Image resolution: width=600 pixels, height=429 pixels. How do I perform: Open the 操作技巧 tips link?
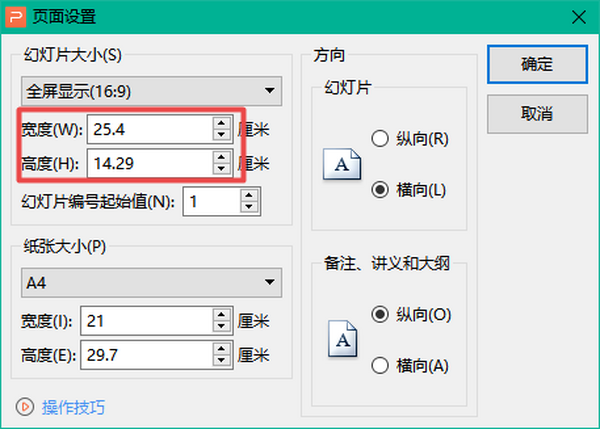pos(73,407)
